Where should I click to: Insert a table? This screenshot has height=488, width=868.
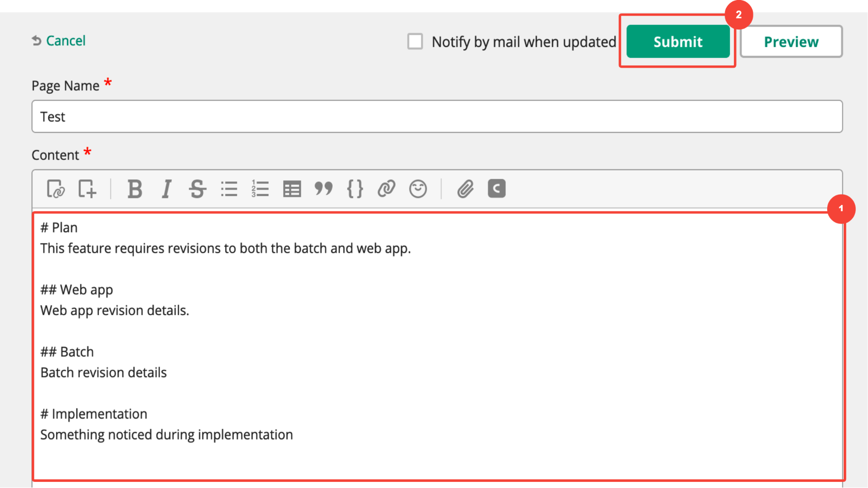(x=292, y=189)
